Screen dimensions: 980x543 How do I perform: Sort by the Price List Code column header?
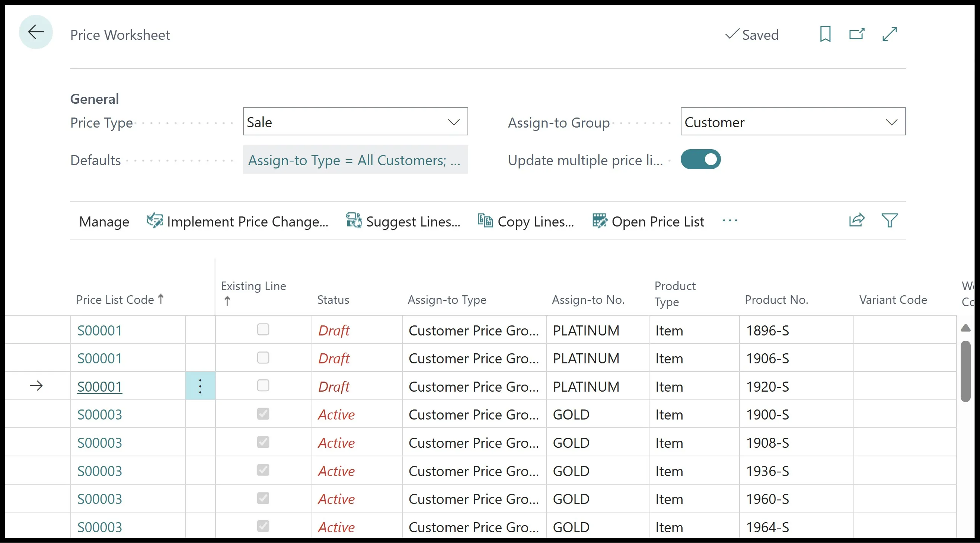[x=120, y=300]
